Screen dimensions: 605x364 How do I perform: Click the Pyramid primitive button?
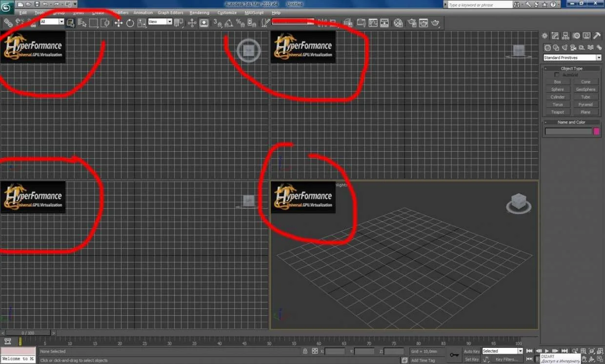coord(585,104)
